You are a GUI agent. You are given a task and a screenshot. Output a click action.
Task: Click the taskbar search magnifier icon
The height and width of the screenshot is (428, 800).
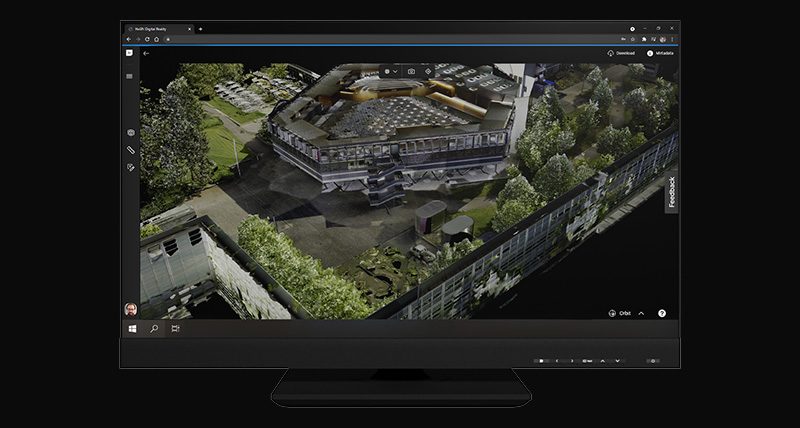tap(154, 328)
